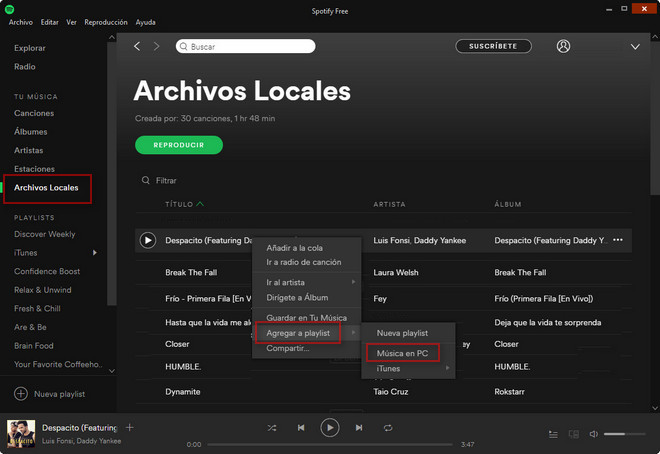Image resolution: width=660 pixels, height=454 pixels.
Task: Open Canciones in sidebar
Action: click(34, 113)
